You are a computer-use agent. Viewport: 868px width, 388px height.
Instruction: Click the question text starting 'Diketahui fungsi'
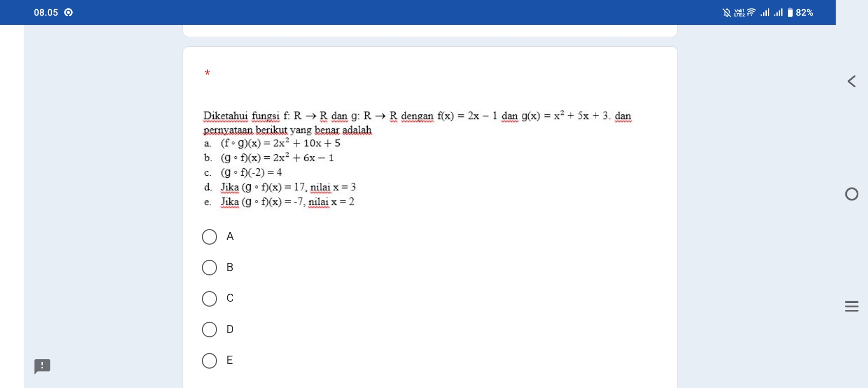417,116
